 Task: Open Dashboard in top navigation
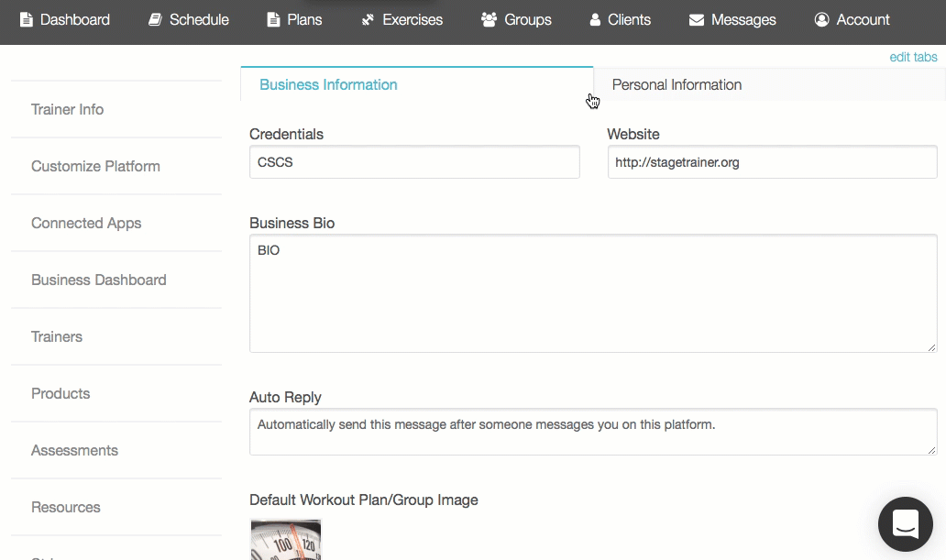tap(65, 20)
